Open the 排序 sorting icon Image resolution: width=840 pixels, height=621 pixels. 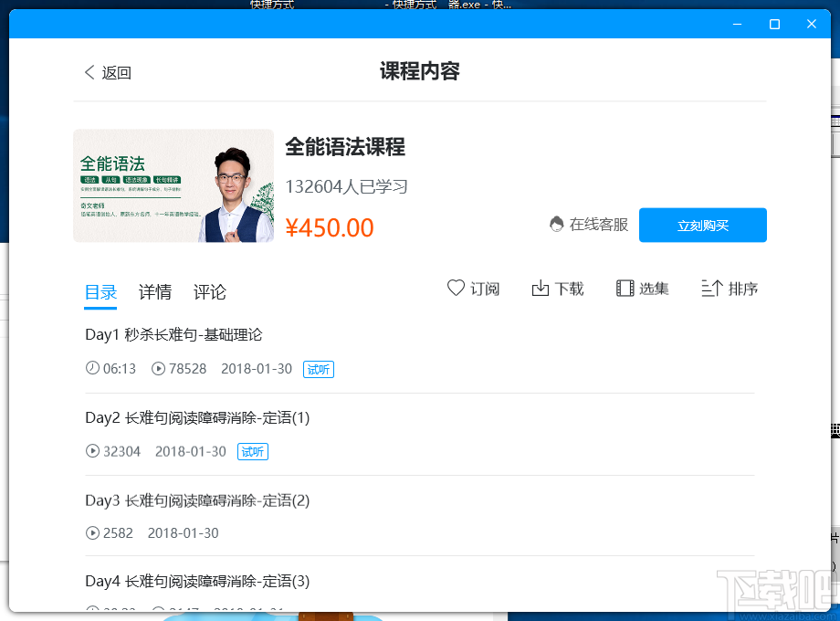click(713, 288)
